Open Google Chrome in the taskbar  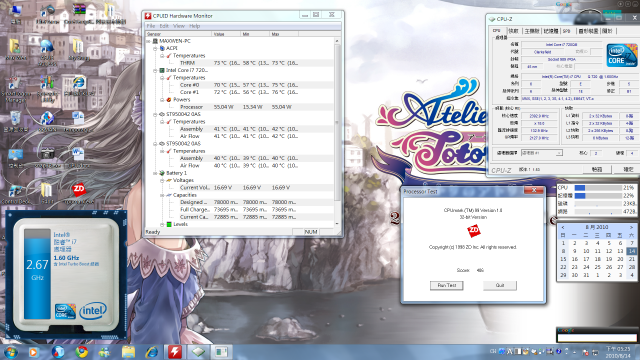81,352
